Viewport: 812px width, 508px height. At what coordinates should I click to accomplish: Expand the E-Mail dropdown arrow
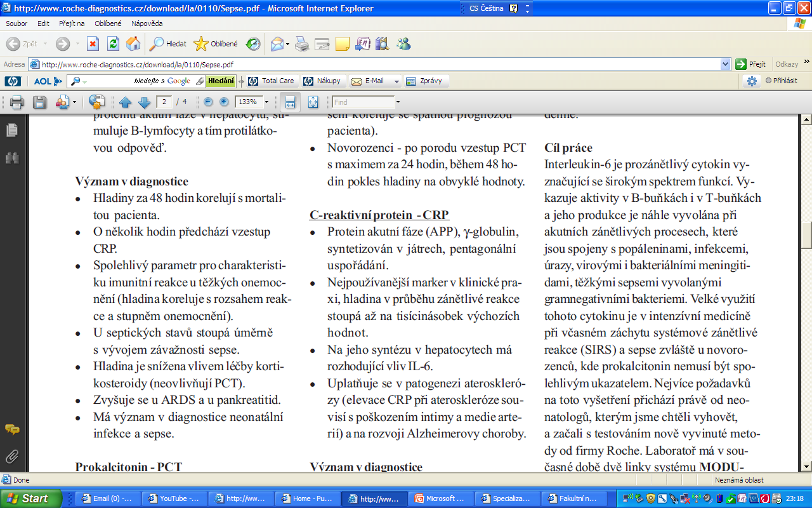[396, 81]
